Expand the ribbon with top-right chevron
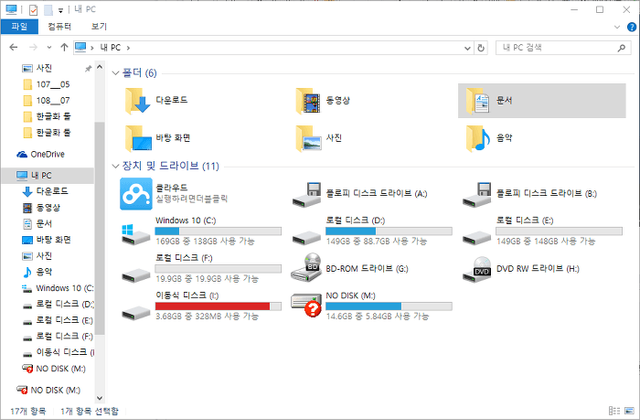Viewport: 640px width, 420px height. pyautogui.click(x=617, y=27)
